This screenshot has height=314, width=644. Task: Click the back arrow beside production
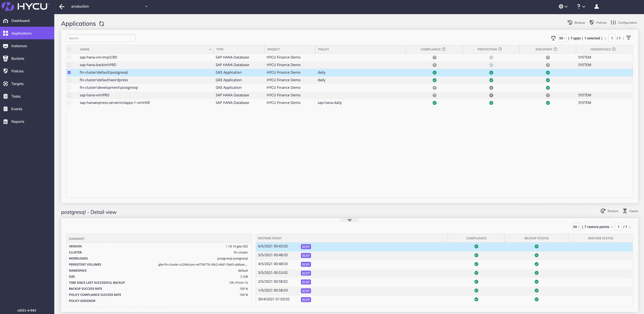tap(62, 7)
